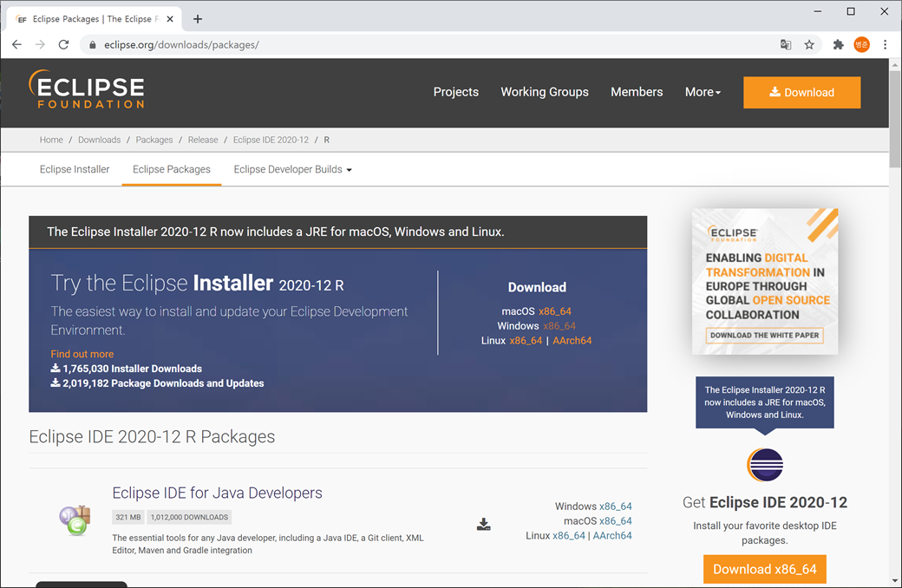Click Home breadcrumb link
This screenshot has width=902, height=588.
pyautogui.click(x=51, y=140)
